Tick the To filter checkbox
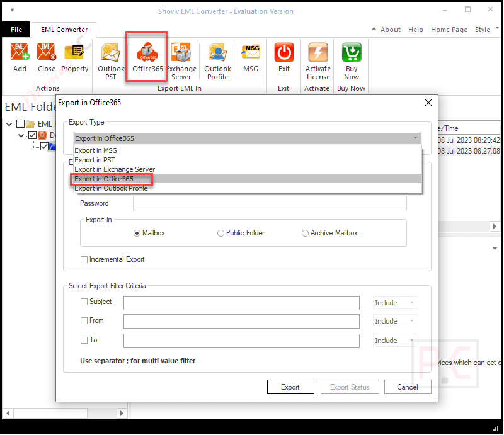504x435 pixels. pos(84,340)
